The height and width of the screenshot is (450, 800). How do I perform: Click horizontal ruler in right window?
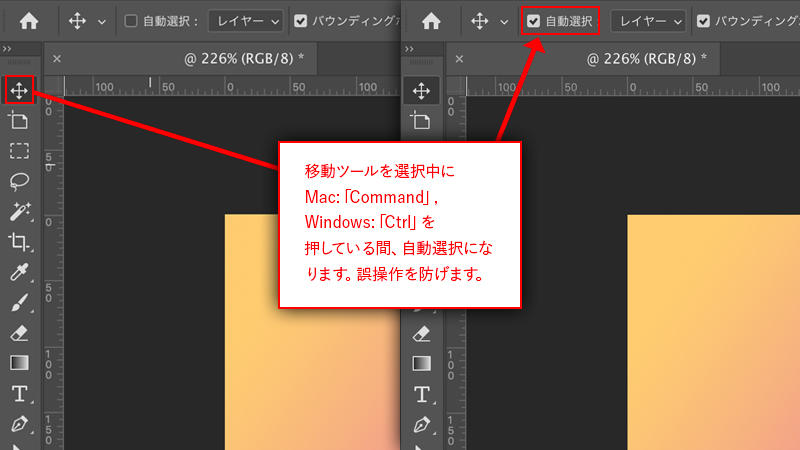coord(633,86)
